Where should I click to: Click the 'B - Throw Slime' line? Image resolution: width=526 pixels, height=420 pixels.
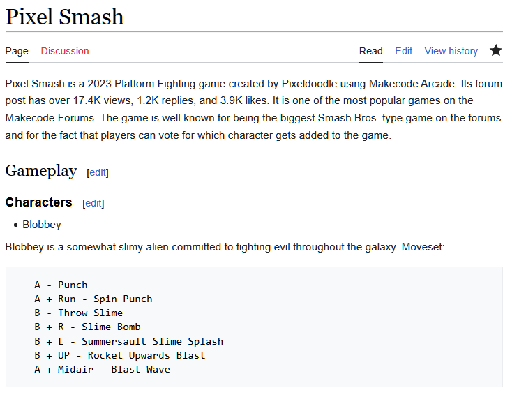coord(78,313)
